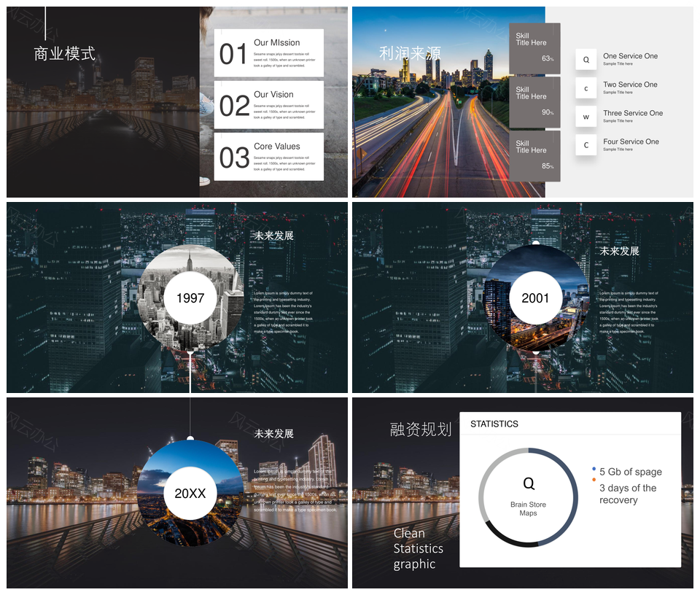Click the large 01 number on Our Mission card
Screen dimensions: 700x595
[233, 54]
